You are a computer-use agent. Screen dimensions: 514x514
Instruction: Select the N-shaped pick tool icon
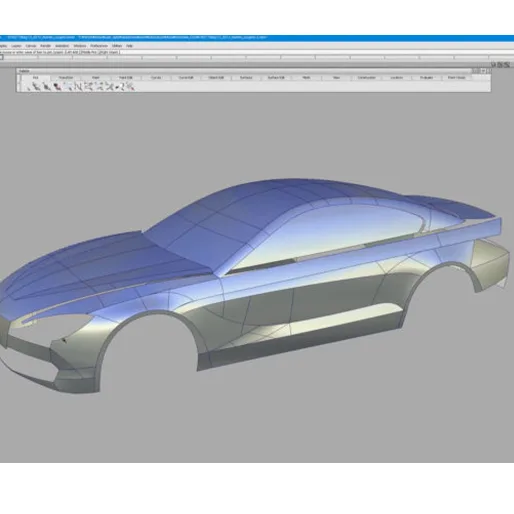pyautogui.click(x=78, y=87)
